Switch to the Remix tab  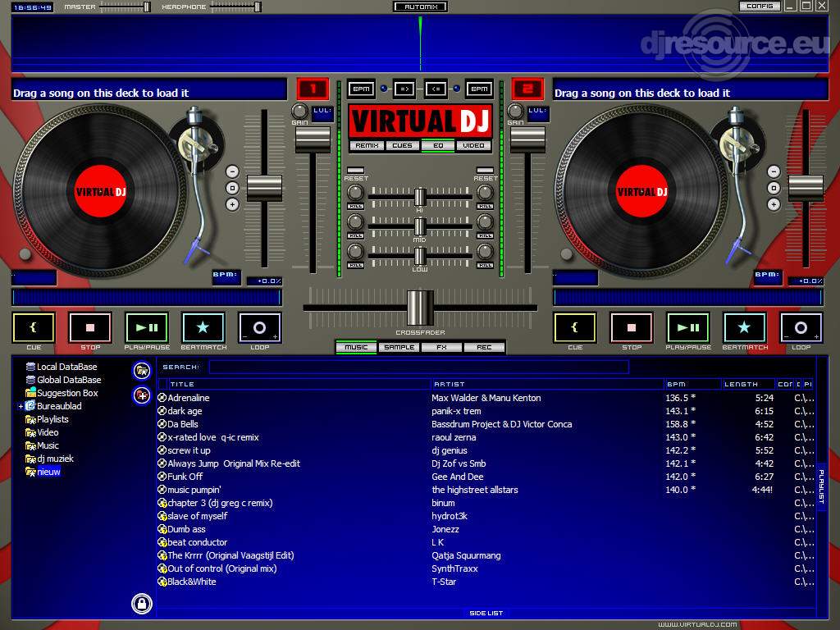[367, 145]
